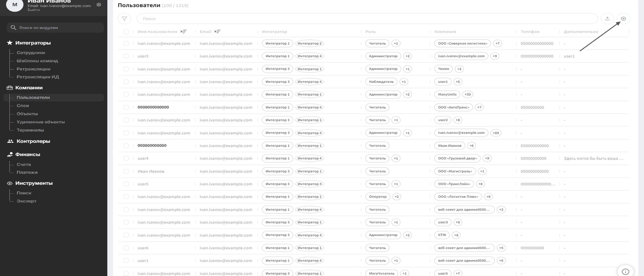This screenshot has width=644, height=276.
Task: Open the Удаленные объекты sidebar link
Action: [41, 122]
